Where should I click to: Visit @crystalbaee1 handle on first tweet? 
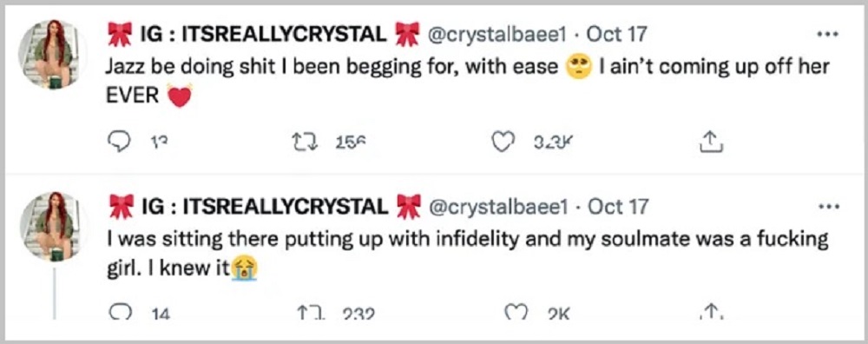click(497, 35)
